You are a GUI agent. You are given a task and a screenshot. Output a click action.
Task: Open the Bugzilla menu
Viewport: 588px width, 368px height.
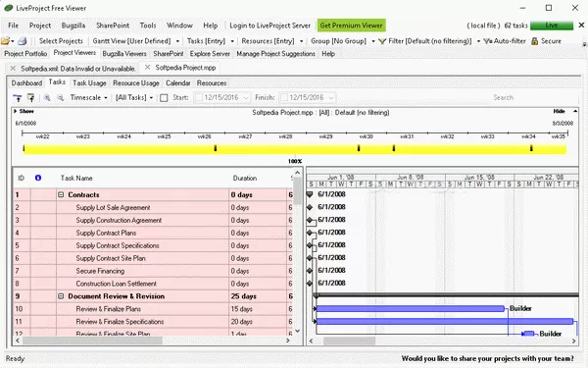73,26
